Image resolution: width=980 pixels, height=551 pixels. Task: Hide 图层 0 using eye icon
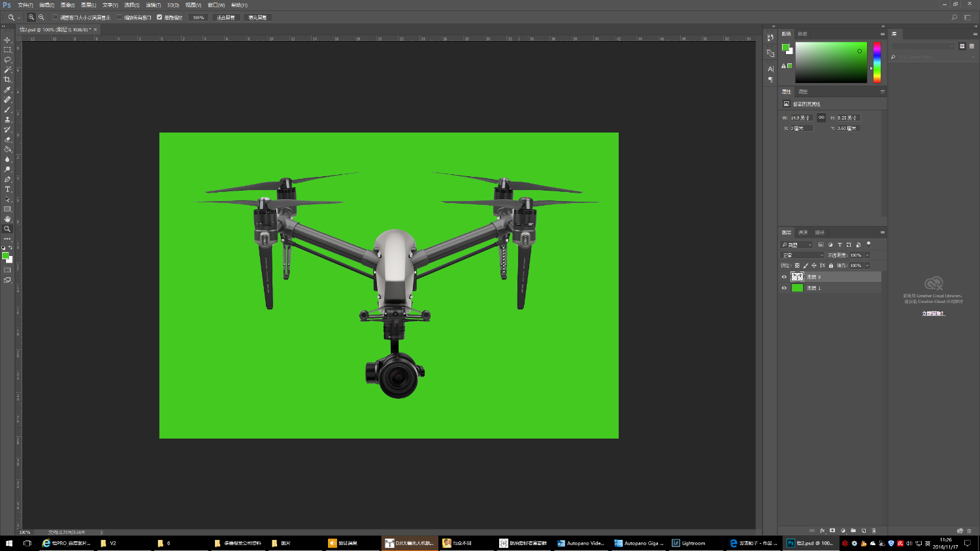click(x=784, y=277)
